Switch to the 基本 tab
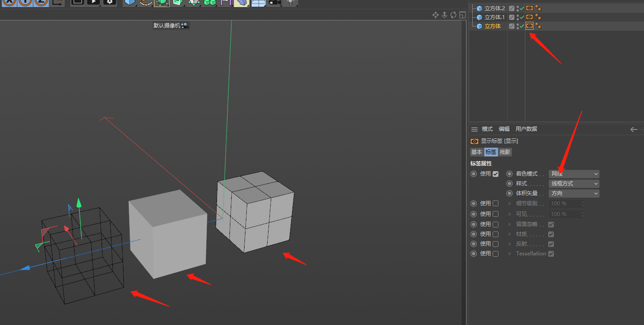The image size is (644, 325). (477, 152)
